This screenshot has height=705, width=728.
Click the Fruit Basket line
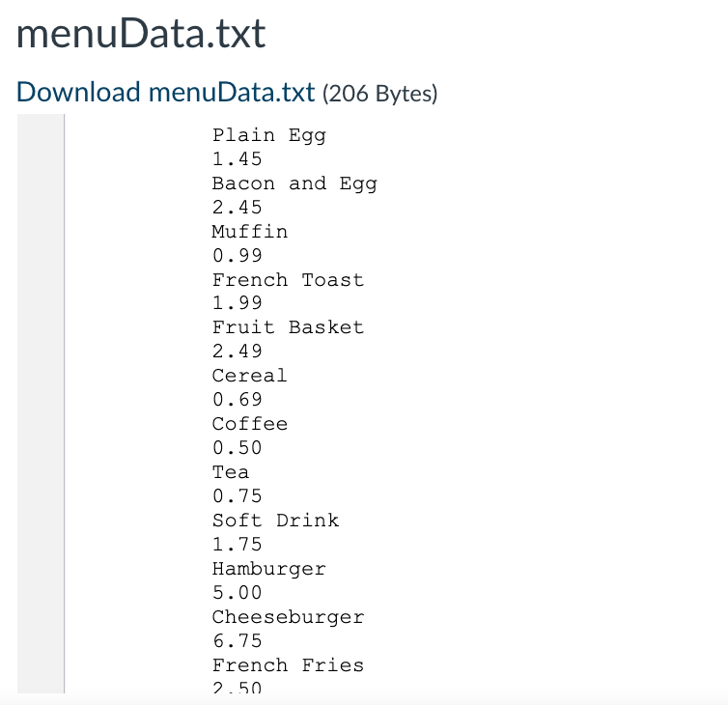(x=289, y=327)
